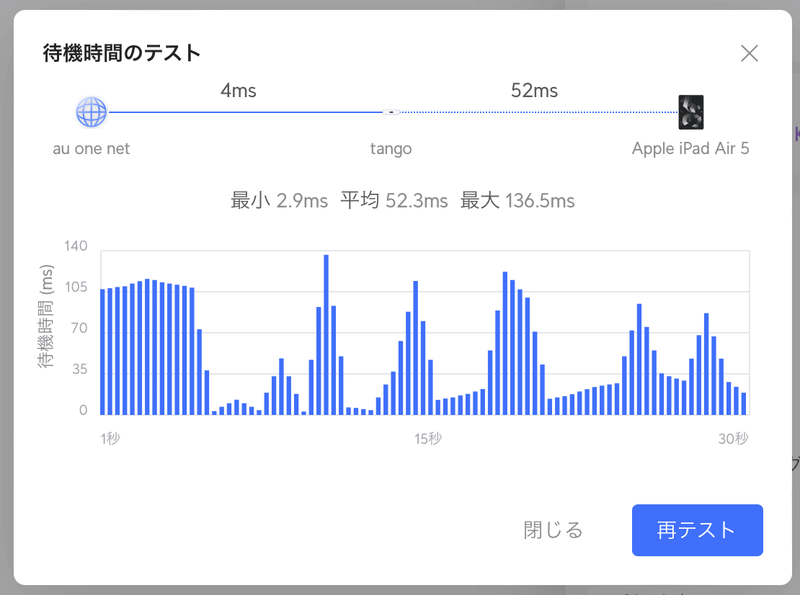Screen dimensions: 800x595
Task: Click the 最小 2.9ms statistic
Action: coord(279,201)
